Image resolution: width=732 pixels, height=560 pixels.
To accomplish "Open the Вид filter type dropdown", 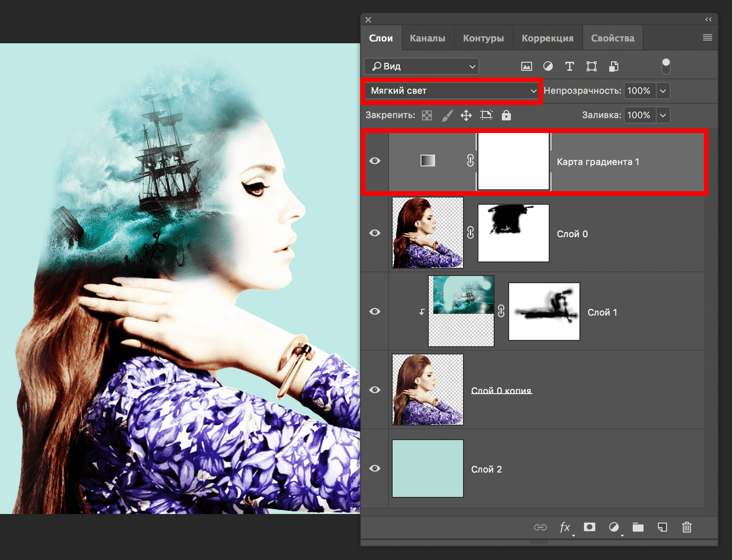I will 421,67.
